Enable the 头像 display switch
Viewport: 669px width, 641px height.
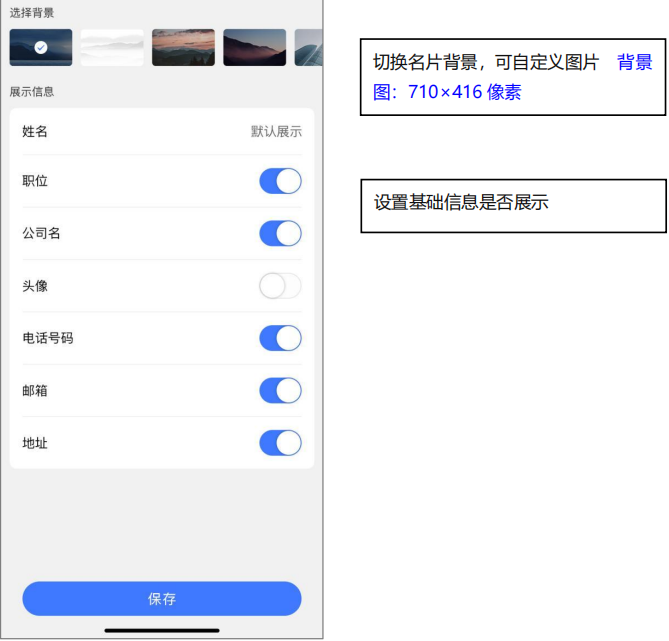[280, 286]
